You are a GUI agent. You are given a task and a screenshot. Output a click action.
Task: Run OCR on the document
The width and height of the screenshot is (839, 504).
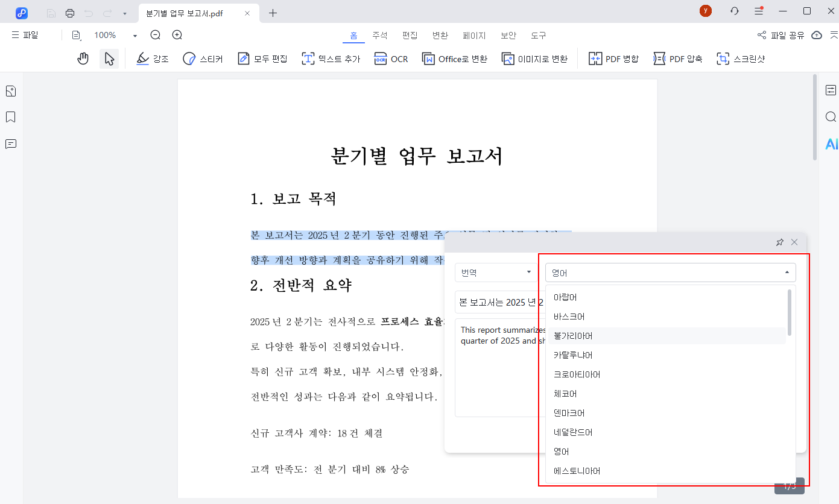(391, 58)
